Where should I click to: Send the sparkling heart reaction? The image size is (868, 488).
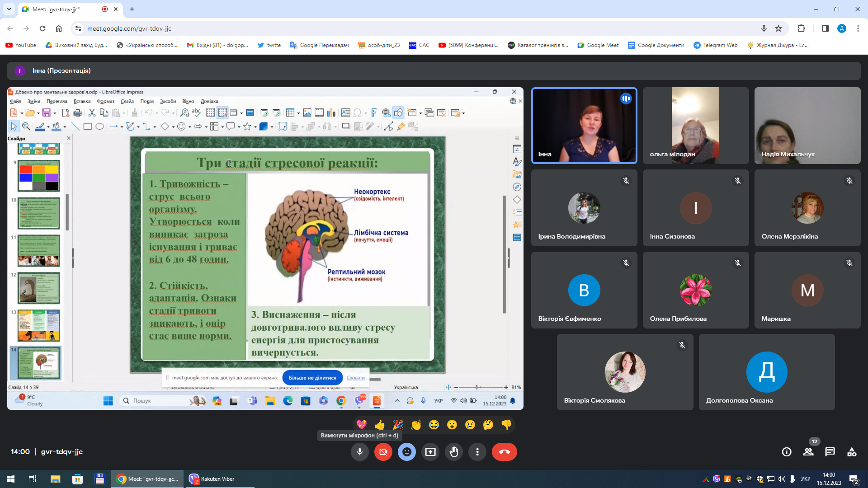pyautogui.click(x=362, y=425)
